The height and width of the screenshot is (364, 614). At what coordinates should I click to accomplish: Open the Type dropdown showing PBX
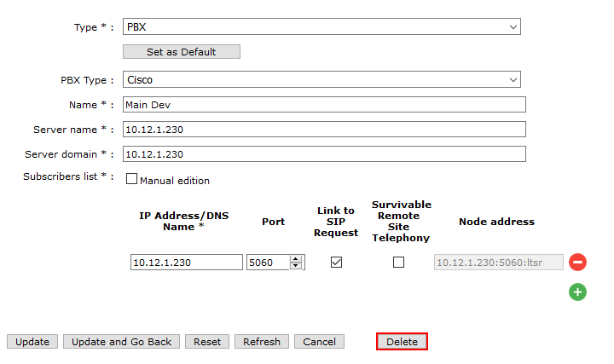point(321,26)
